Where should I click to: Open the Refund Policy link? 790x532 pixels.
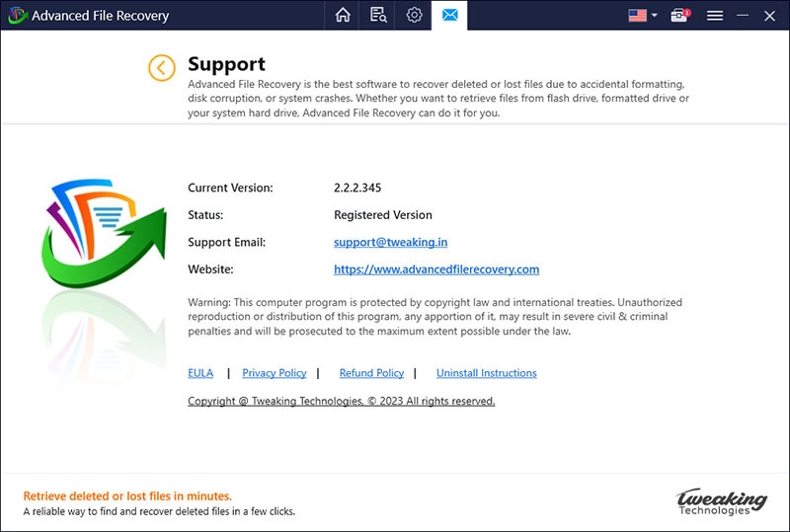[x=371, y=373]
